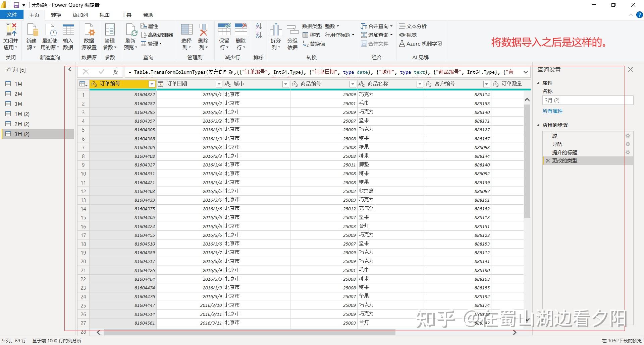The height and width of the screenshot is (345, 644).
Task: Click the vertical scrollbar of the data grid
Action: (x=527, y=161)
